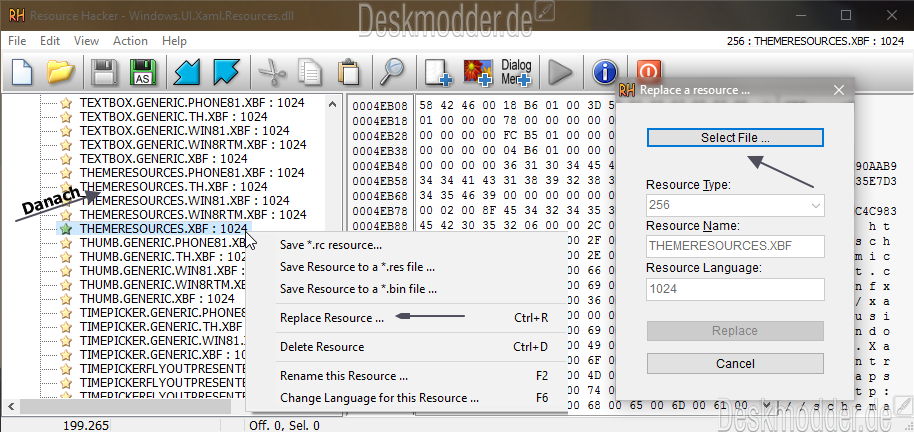This screenshot has height=432, width=914.
Task: Click hex offset 0004EB08 in viewer
Action: (380, 106)
